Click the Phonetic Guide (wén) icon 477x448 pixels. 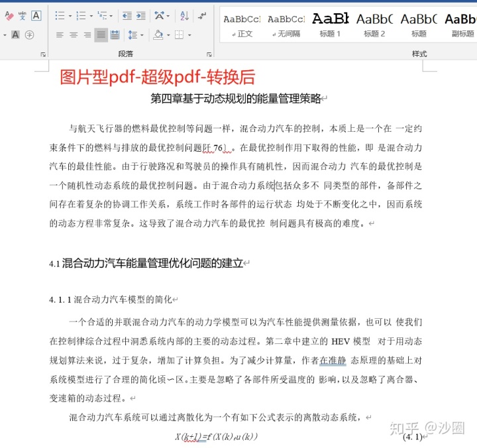[23, 15]
